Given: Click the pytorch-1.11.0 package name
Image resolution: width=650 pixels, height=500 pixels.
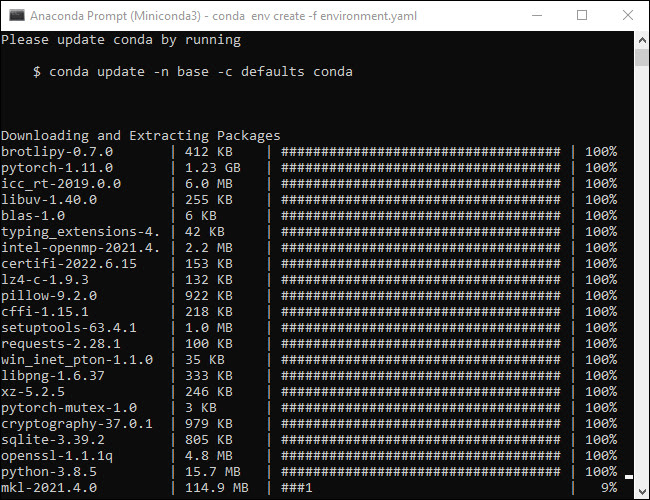Looking at the screenshot, I should [57, 168].
